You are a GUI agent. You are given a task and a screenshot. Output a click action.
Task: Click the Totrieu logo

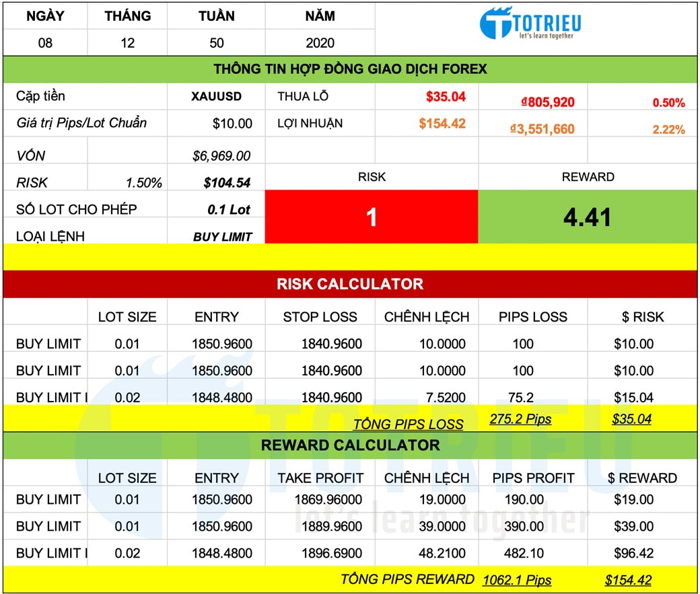pos(530,24)
